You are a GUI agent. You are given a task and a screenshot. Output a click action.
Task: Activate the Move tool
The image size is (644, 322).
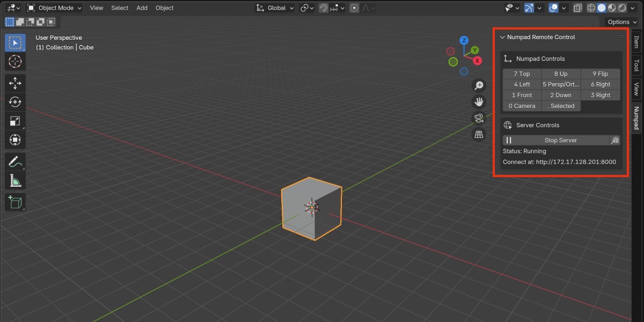coord(15,83)
